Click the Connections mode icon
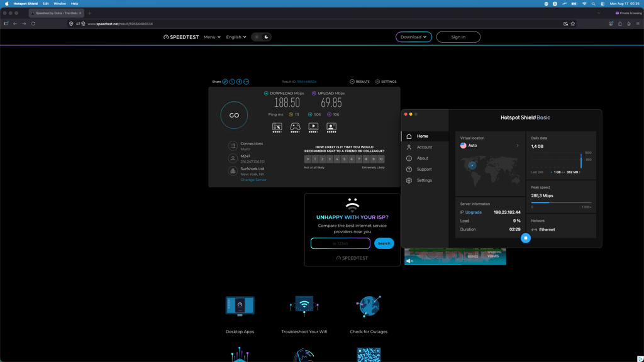Viewport: 644px width, 362px height. tap(233, 146)
